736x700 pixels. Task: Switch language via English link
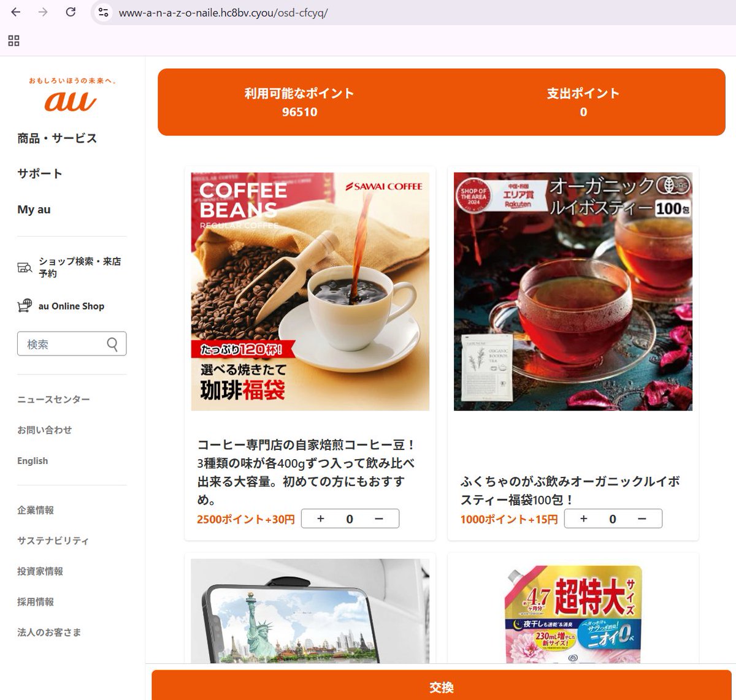(x=33, y=461)
